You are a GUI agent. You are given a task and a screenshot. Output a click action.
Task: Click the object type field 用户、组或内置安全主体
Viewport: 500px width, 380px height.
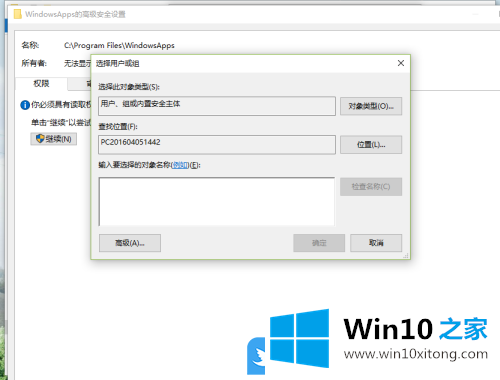coord(217,106)
